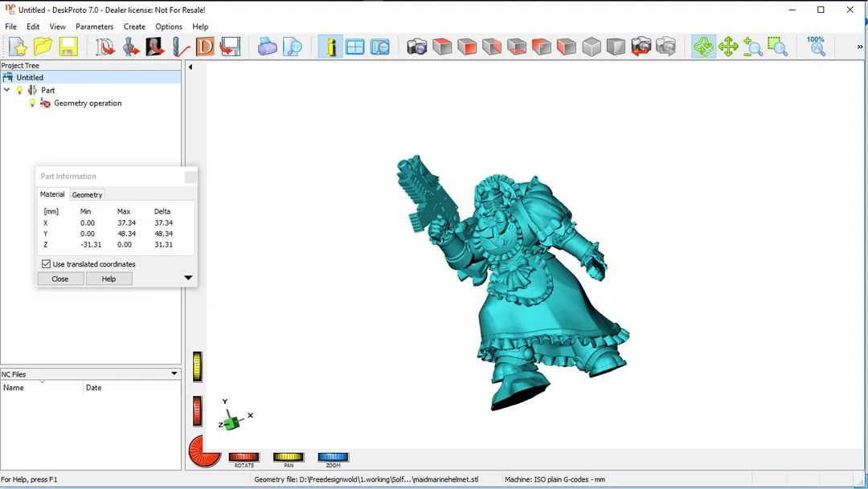This screenshot has height=489, width=868.
Task: Click the orange D vector icon
Action: tap(205, 47)
